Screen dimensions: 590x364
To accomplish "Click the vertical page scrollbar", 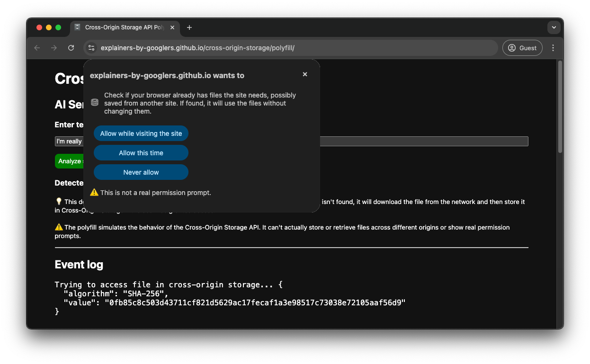I will coord(560,105).
